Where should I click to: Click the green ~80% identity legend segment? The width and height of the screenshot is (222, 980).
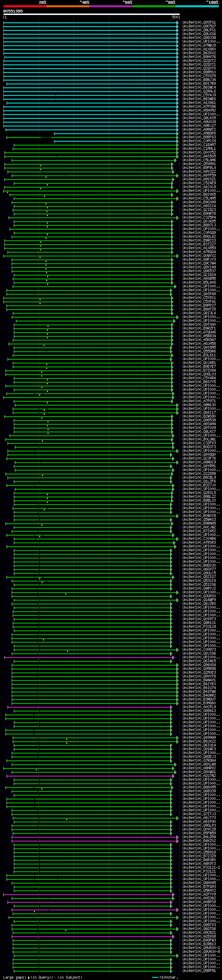(154, 6)
